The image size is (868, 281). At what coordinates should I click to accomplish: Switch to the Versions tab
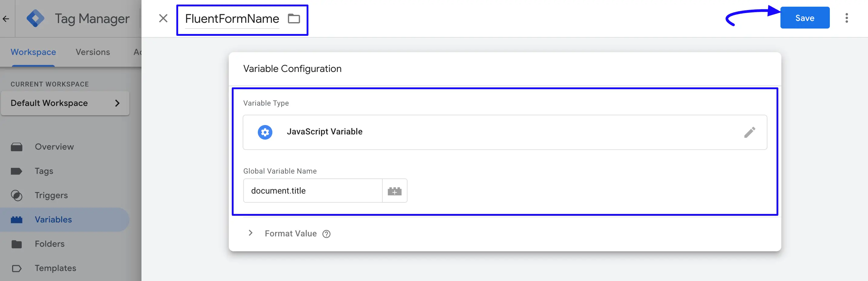(x=93, y=52)
